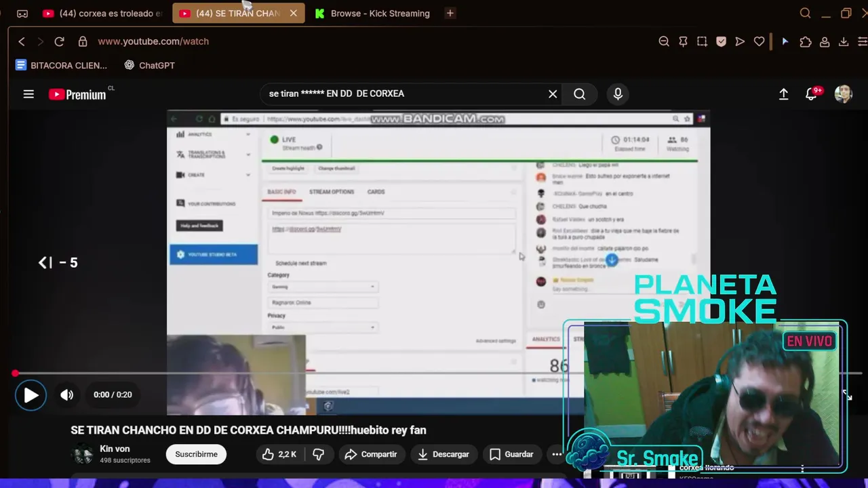The height and width of the screenshot is (488, 868).
Task: Open YouTube notifications bell
Action: pyautogui.click(x=812, y=94)
